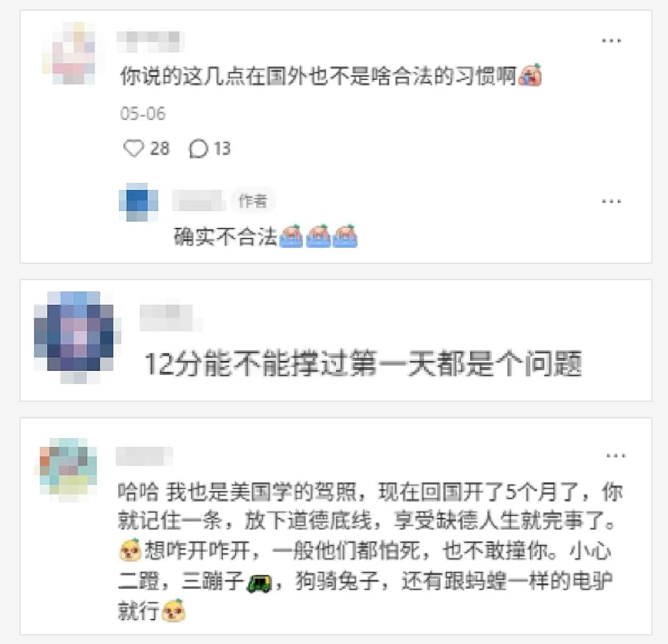Click the reply text 确实不合法
This screenshot has width=668, height=644.
point(225,237)
